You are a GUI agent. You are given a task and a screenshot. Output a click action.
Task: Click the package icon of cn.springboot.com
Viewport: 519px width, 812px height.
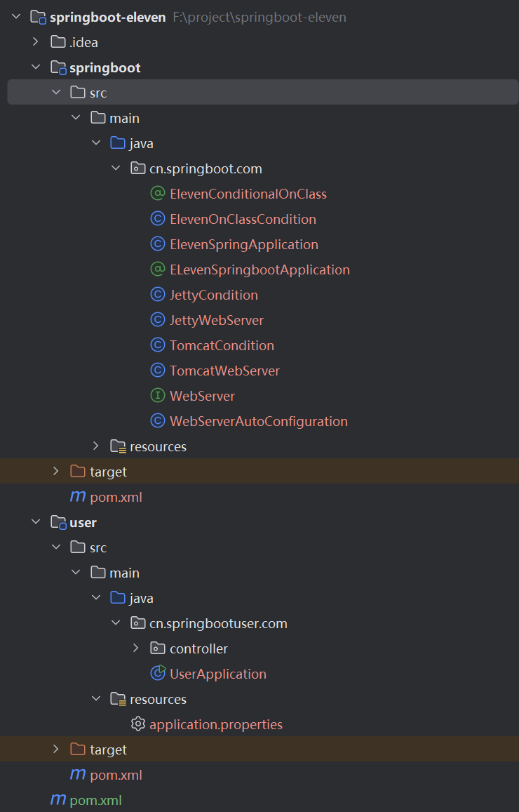137,168
